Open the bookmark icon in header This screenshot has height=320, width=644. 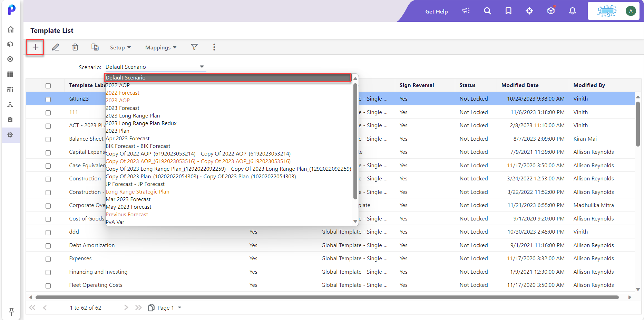[x=508, y=11]
